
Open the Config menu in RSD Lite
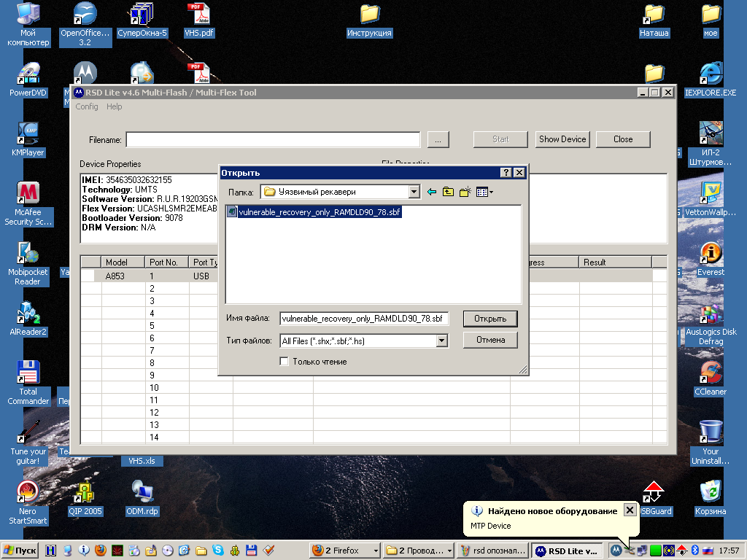pos(87,106)
